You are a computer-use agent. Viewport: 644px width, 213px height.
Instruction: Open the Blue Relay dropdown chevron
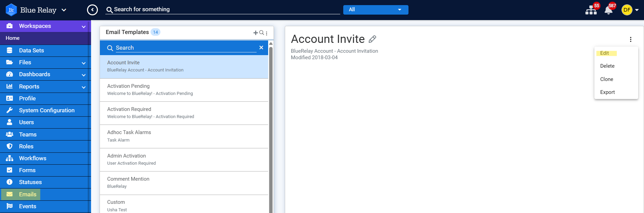click(x=64, y=10)
